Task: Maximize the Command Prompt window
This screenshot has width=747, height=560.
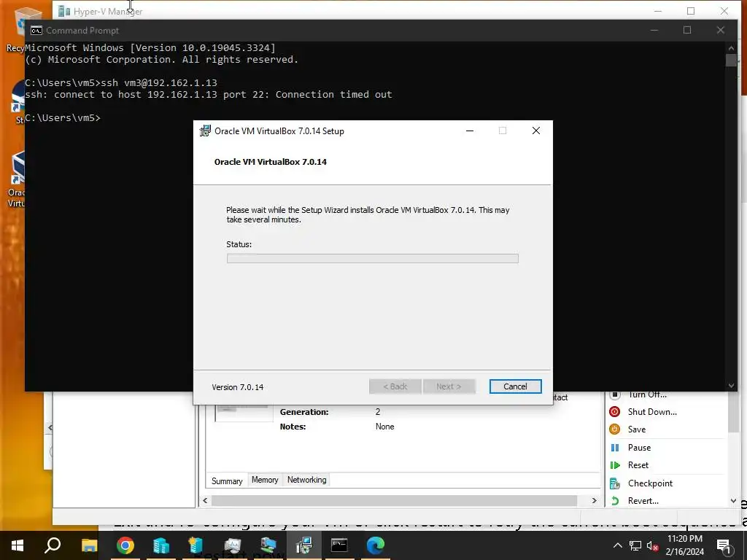Action: (687, 30)
